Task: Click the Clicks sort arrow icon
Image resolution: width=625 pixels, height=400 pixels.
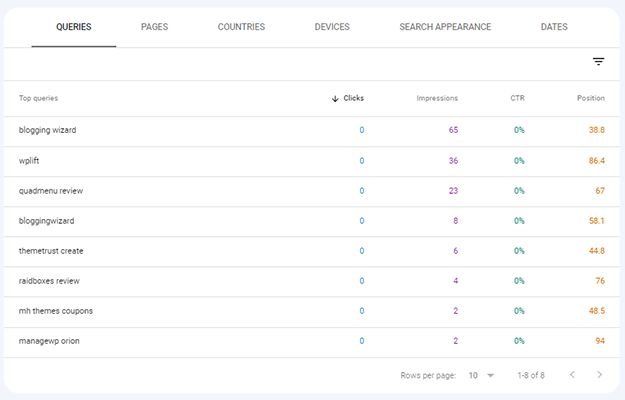Action: point(335,98)
